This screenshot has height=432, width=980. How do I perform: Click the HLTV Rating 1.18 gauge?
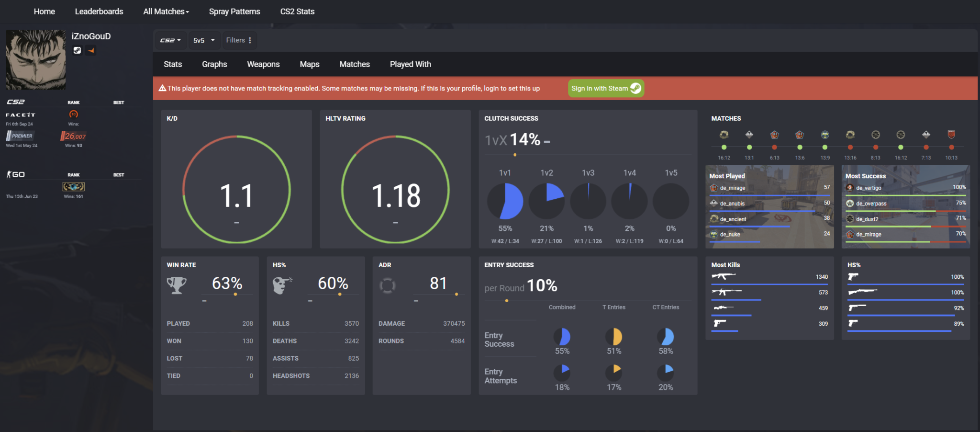[x=395, y=190]
